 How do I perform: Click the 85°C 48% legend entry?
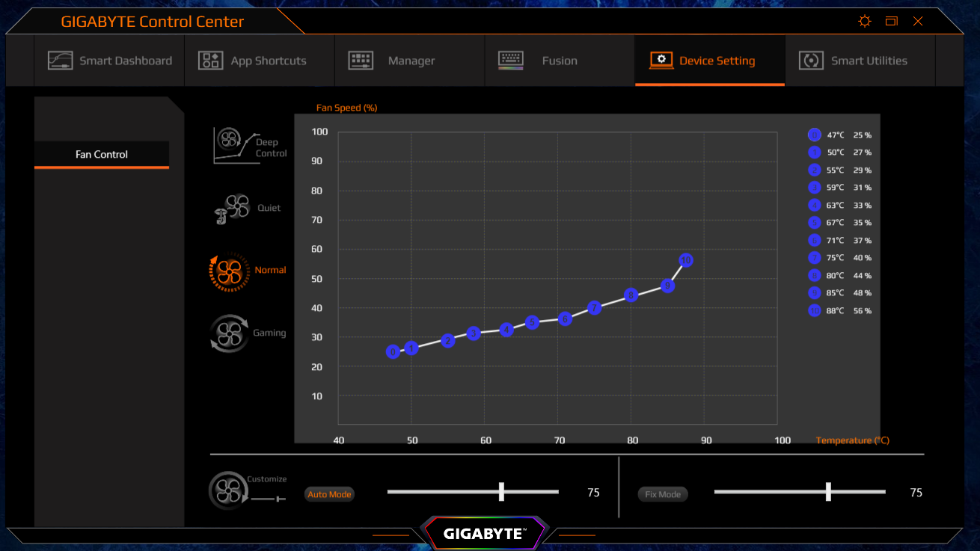[x=840, y=293]
